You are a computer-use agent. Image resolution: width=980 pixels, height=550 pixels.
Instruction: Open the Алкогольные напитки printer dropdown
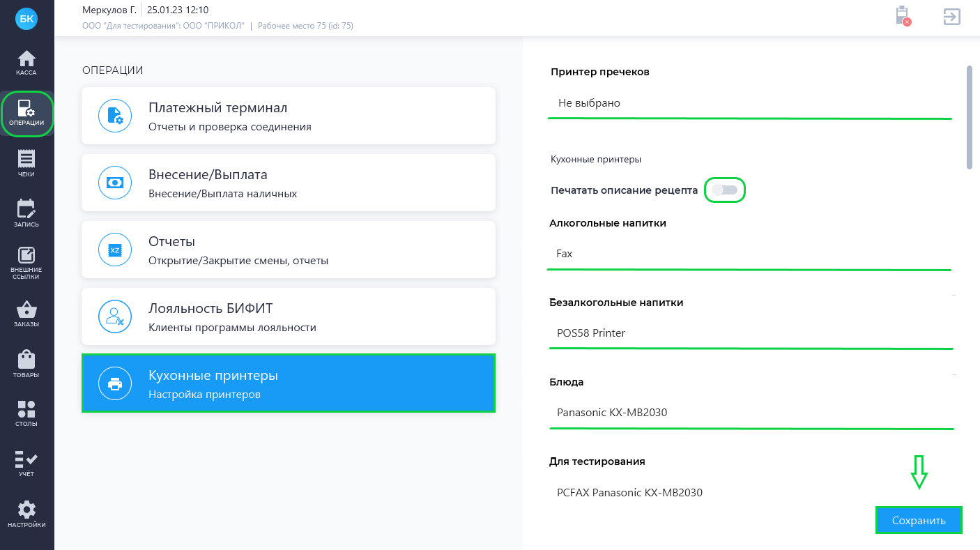pos(750,254)
